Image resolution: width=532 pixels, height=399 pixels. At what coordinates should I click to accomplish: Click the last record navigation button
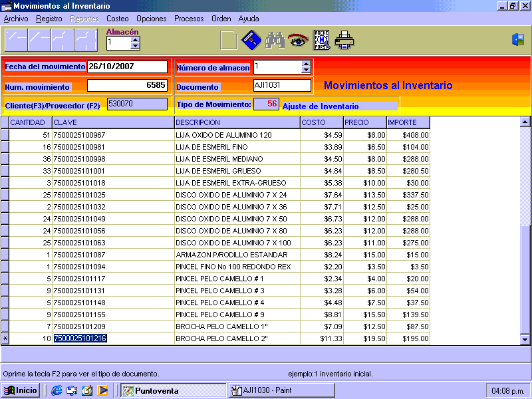click(86, 41)
